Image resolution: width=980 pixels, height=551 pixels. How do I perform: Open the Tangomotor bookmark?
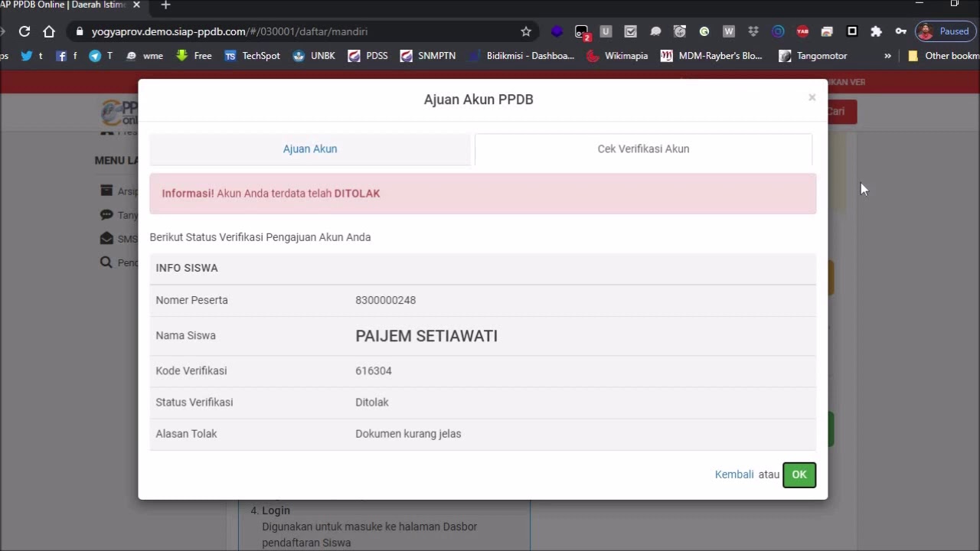[x=812, y=56]
